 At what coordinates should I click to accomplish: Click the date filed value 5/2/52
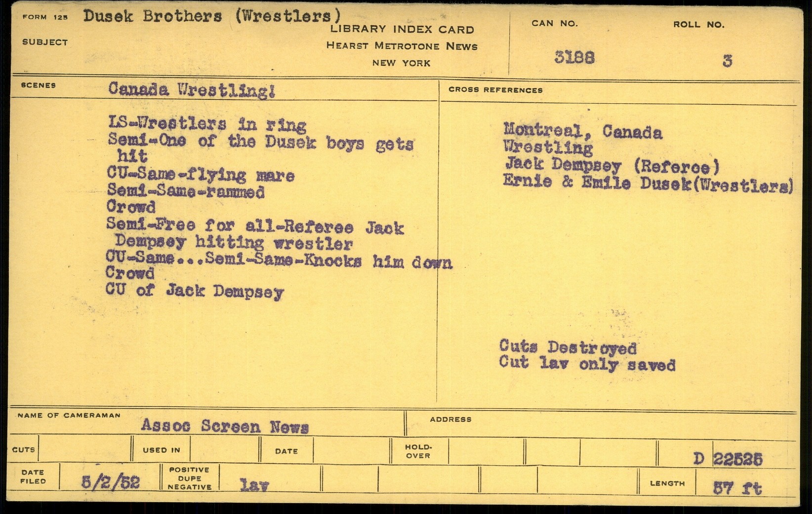tap(110, 482)
